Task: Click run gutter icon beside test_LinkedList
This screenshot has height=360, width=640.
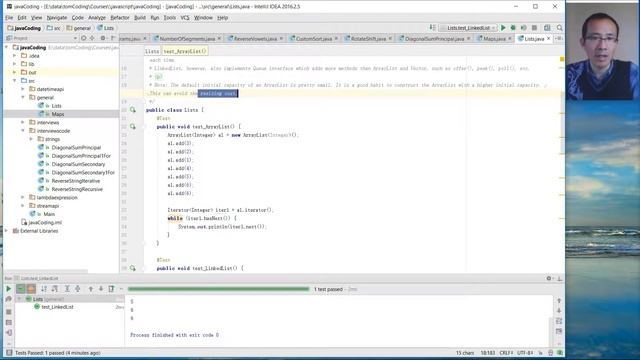Action: [133, 268]
